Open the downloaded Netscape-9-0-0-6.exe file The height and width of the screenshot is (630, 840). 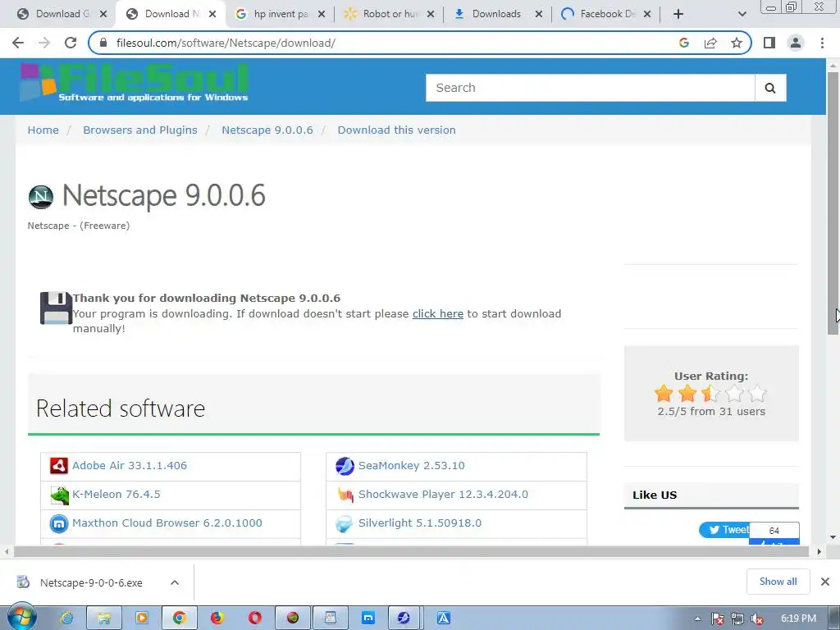91,583
